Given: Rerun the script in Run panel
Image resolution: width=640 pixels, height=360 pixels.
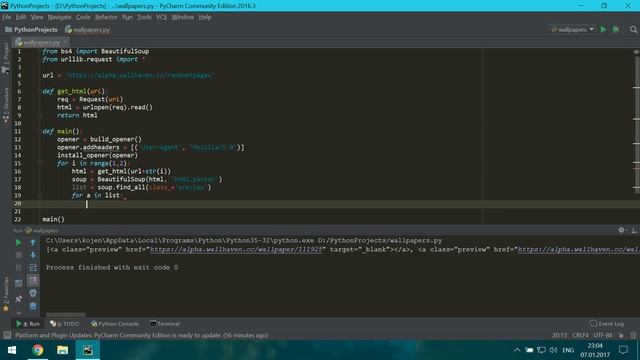Looking at the screenshot, I should [18, 242].
